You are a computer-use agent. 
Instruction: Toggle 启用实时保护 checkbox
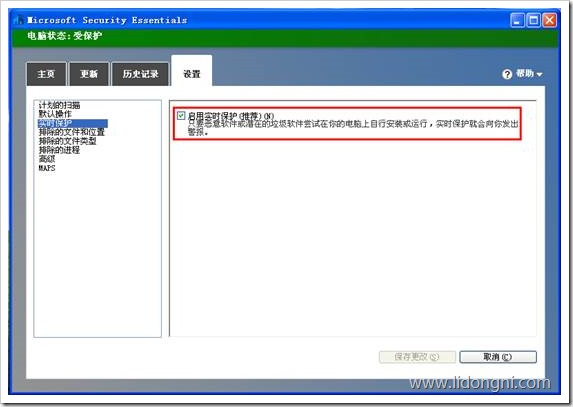tap(181, 116)
